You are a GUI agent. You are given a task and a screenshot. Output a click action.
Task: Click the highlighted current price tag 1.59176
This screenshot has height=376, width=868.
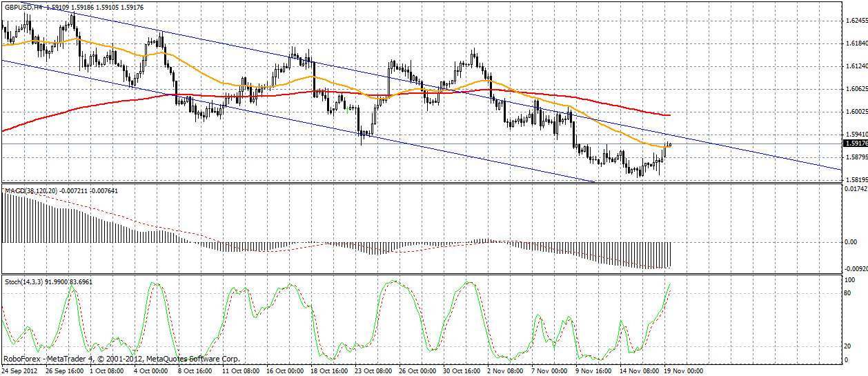[x=856, y=144]
